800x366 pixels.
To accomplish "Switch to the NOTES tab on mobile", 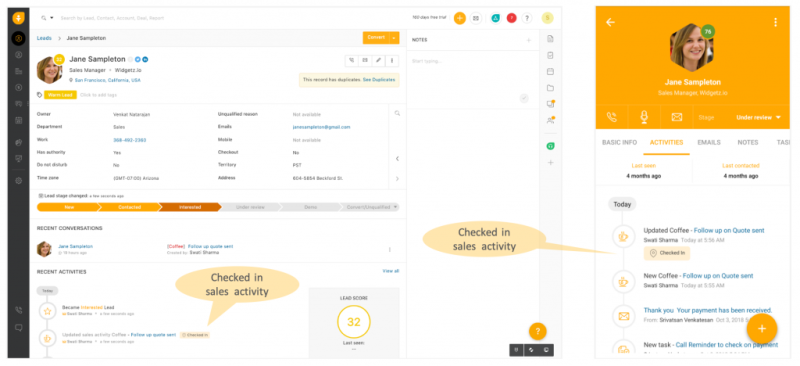I will (x=748, y=142).
